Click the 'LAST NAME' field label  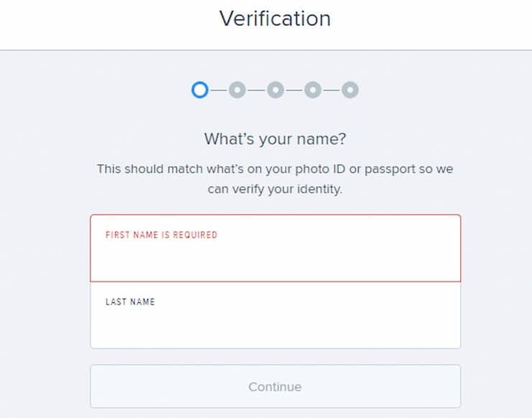(x=130, y=302)
